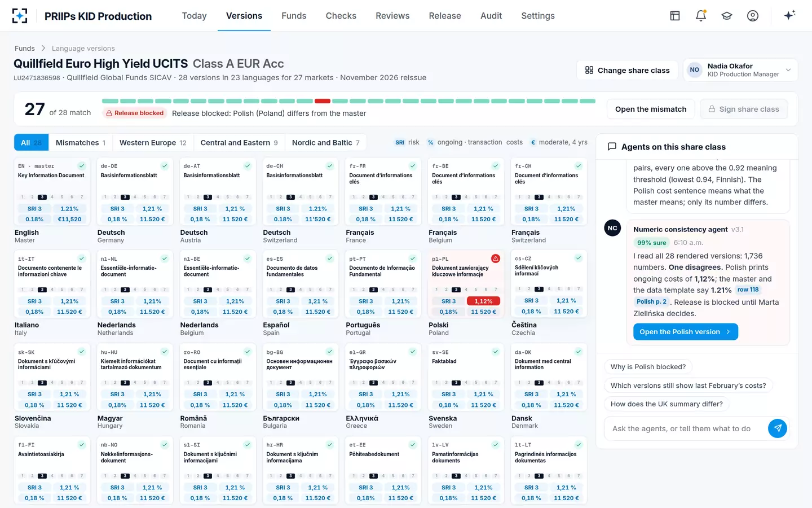Click the PRIIPs KID Production logo icon
The width and height of the screenshot is (812, 508).
pos(20,16)
